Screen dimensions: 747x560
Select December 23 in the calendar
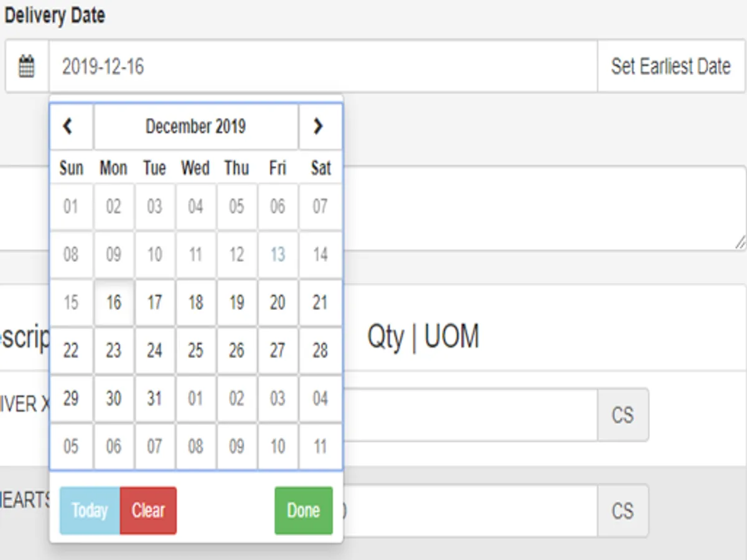pos(113,351)
